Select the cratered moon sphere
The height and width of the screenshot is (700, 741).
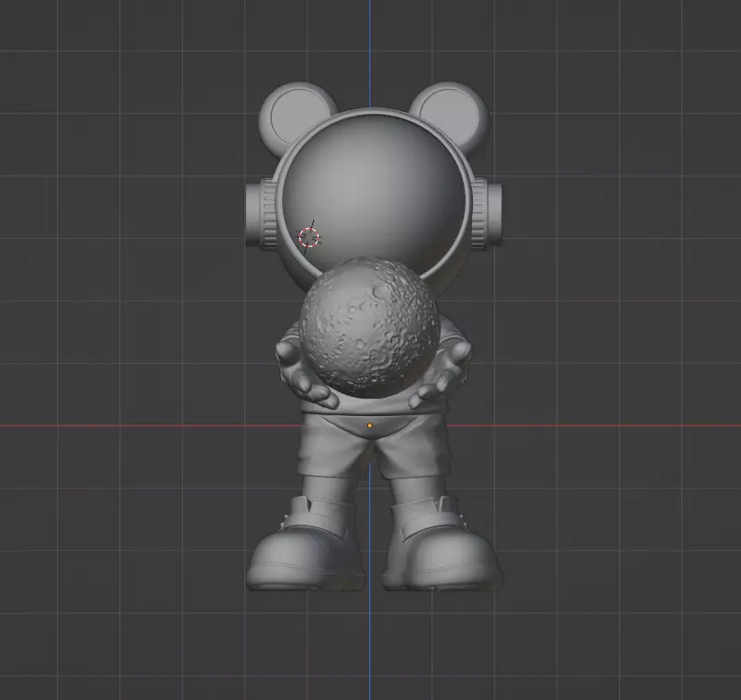click(369, 327)
